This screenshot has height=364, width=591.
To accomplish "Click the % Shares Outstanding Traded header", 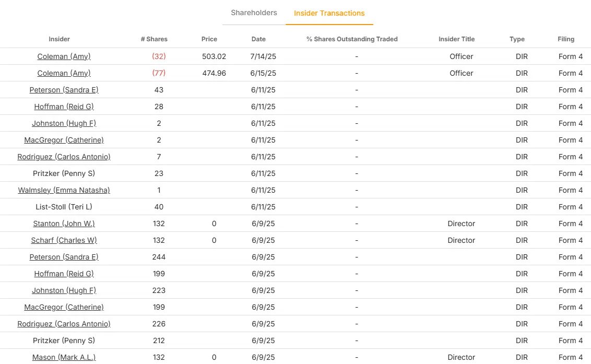I will [352, 39].
